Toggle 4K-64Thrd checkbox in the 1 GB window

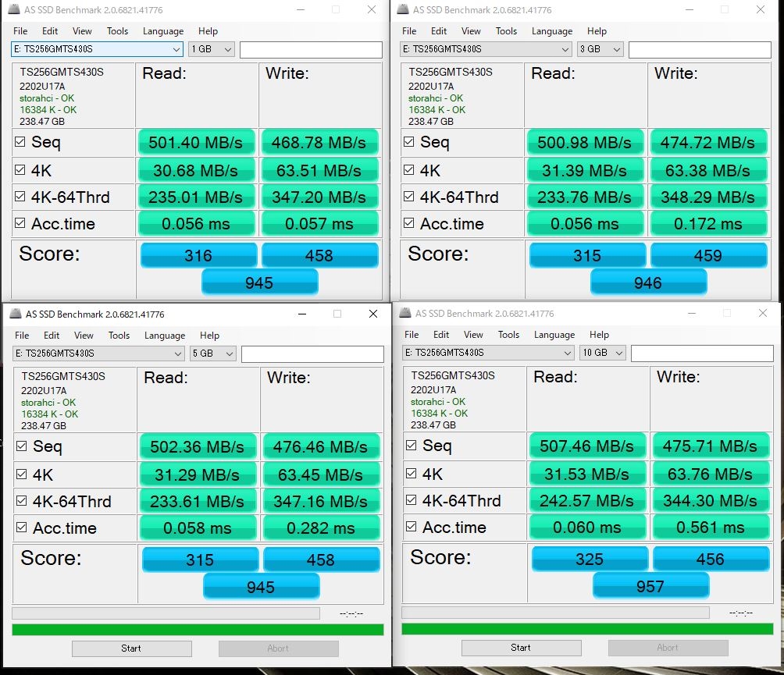pyautogui.click(x=20, y=197)
